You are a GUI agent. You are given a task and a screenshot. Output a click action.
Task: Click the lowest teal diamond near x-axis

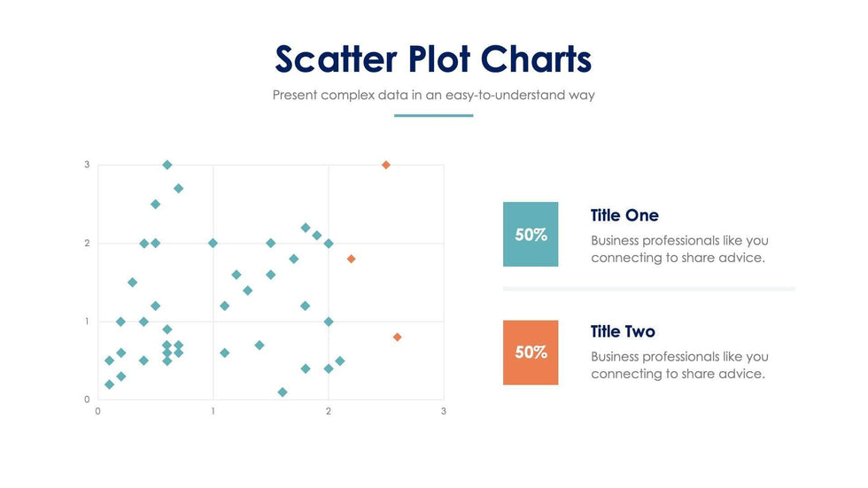click(283, 391)
